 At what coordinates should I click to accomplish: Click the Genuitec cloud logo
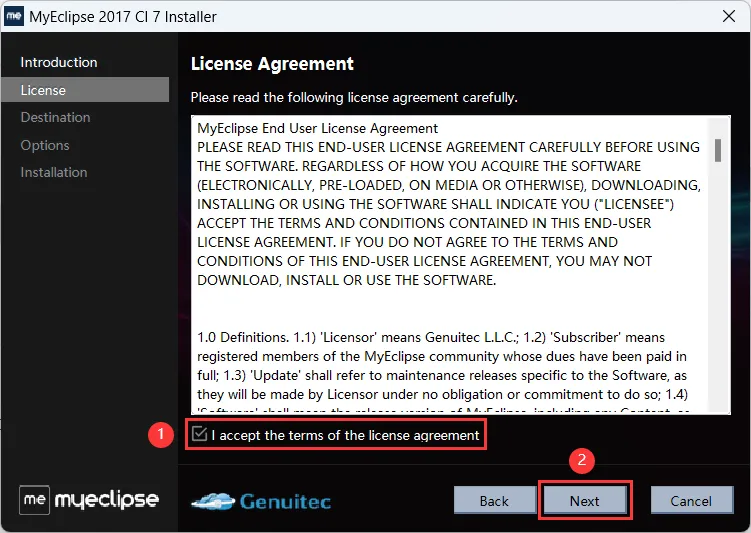point(261,501)
